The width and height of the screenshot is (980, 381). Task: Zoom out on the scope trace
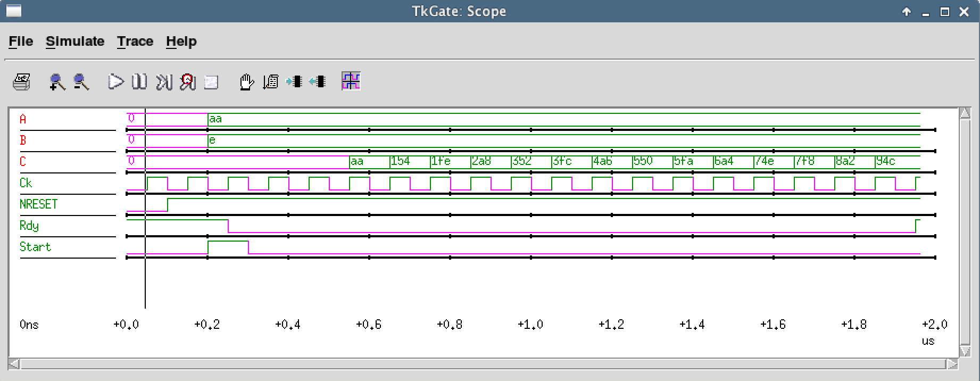coord(81,82)
